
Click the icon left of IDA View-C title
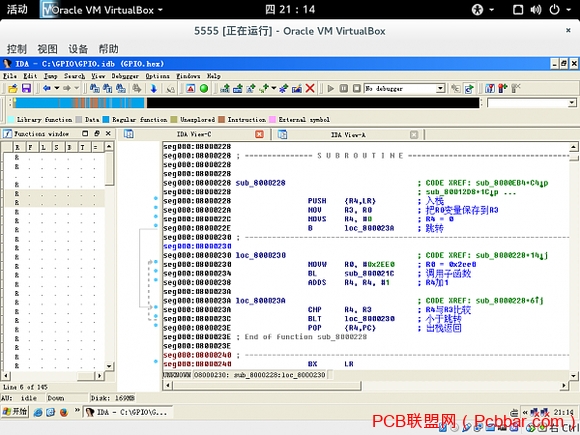tap(129, 134)
